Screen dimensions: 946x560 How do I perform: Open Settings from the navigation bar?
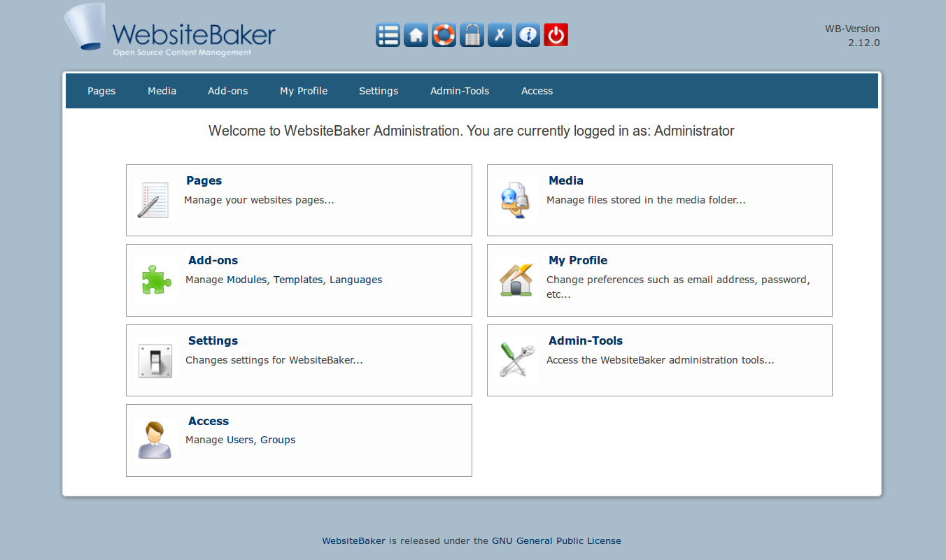tap(379, 91)
